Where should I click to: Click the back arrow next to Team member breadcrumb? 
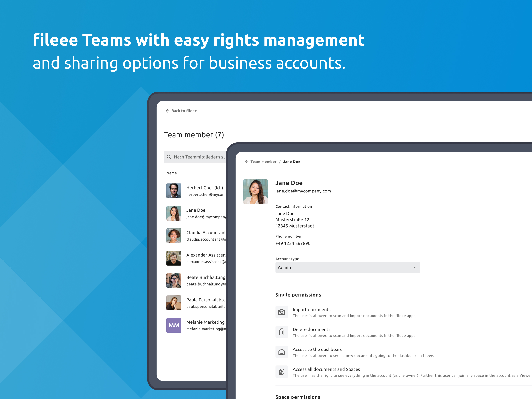click(247, 162)
